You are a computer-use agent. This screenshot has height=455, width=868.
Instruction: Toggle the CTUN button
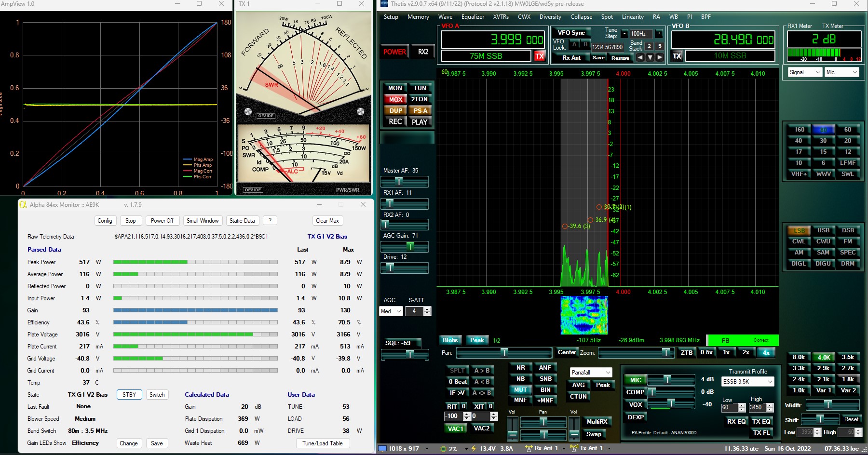(578, 397)
